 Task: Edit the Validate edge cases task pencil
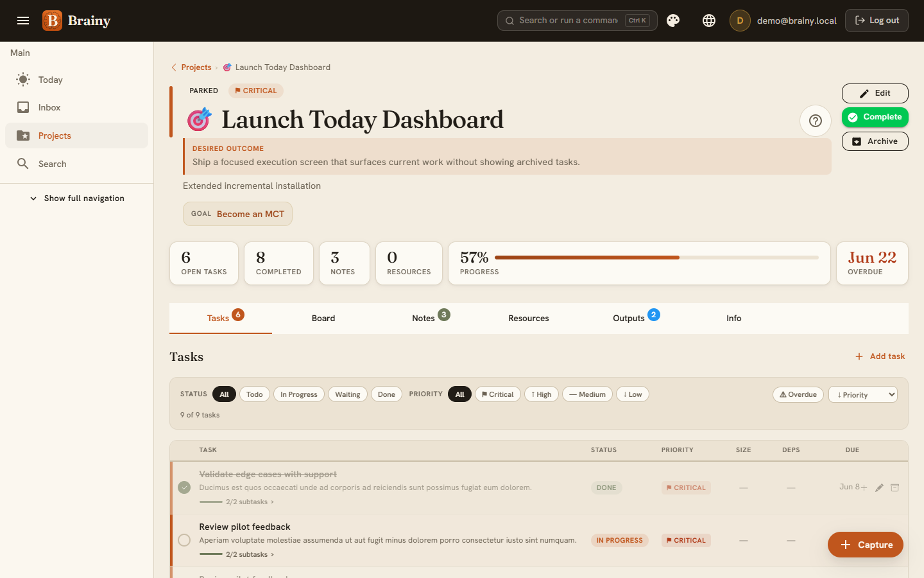[x=879, y=487]
